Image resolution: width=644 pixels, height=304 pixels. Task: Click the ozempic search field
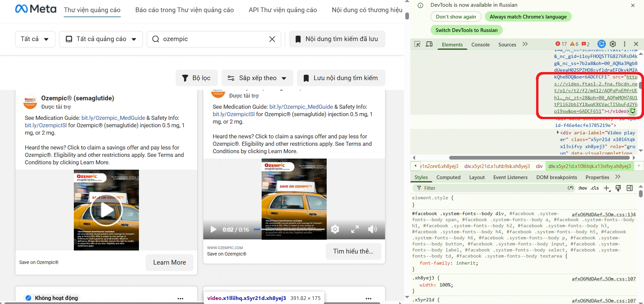coord(214,39)
